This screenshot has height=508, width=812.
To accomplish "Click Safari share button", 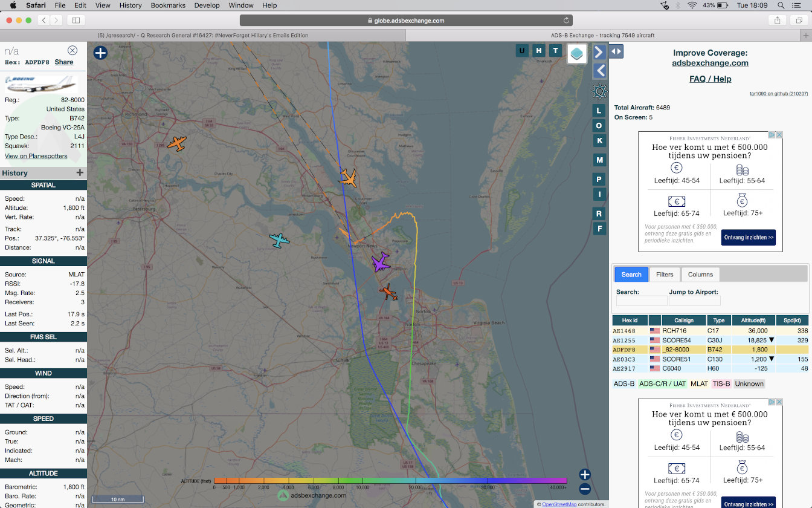I will (777, 20).
